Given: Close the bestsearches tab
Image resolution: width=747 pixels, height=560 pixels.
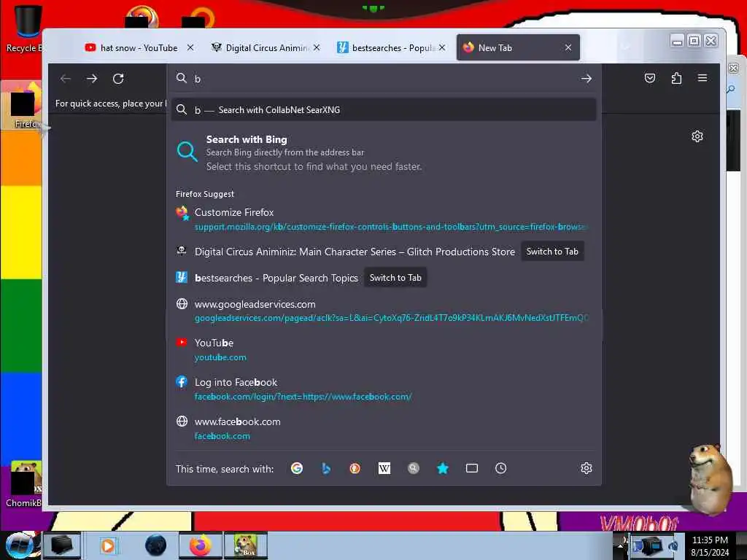Looking at the screenshot, I should (x=442, y=47).
